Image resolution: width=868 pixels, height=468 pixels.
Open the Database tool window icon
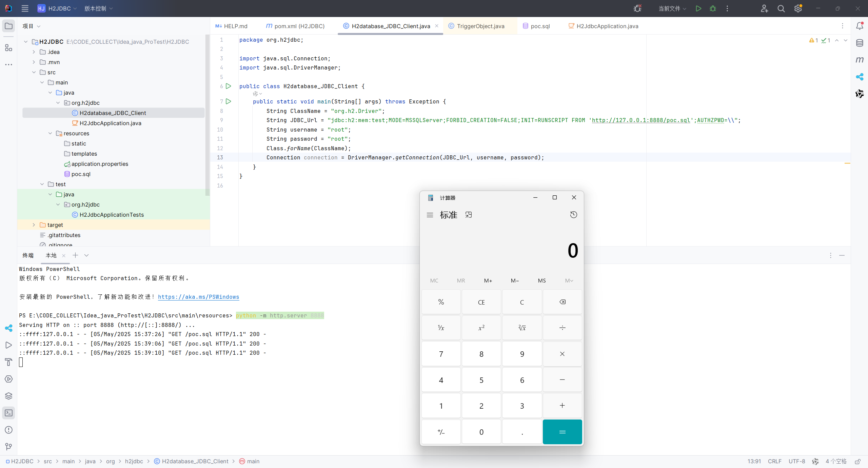[x=860, y=43]
